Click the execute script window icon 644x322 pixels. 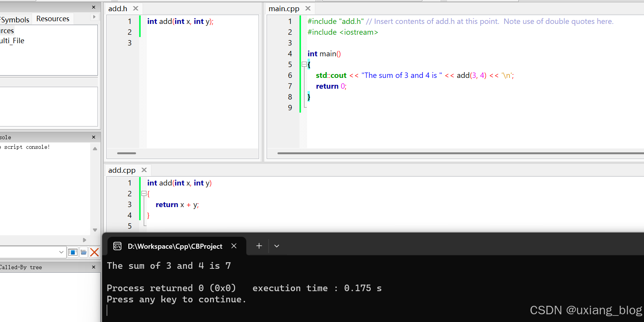pyautogui.click(x=72, y=252)
